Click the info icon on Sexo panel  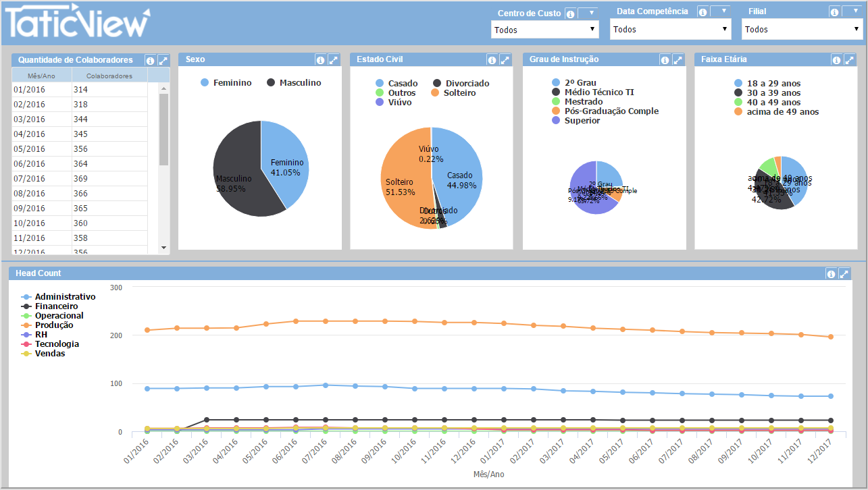[321, 60]
